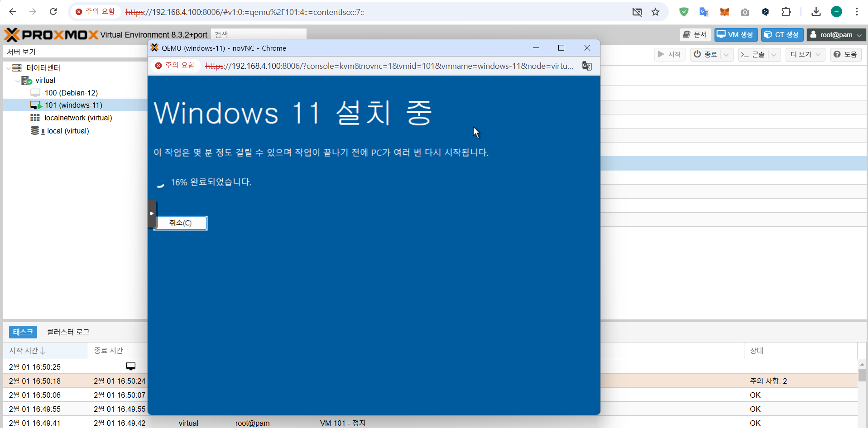Open the Chrome three-dot menu
Screen dimensions: 868x428
tap(857, 12)
